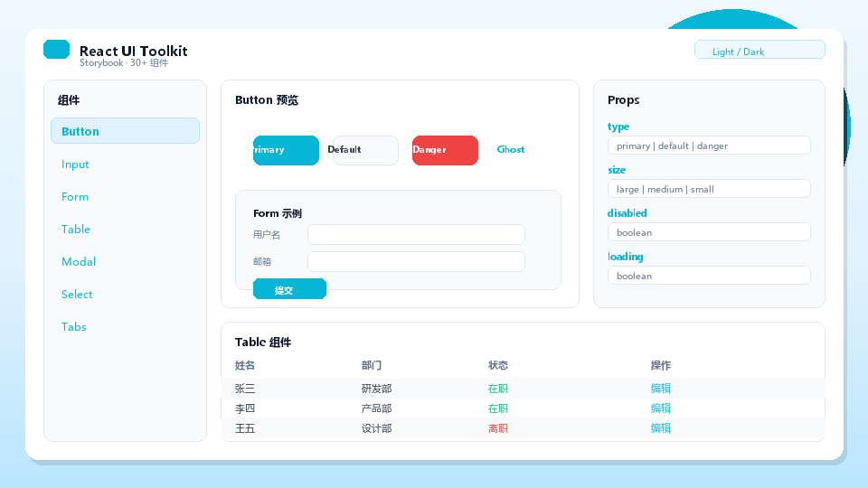Click the Ghost text button
868x488 pixels.
pos(510,149)
